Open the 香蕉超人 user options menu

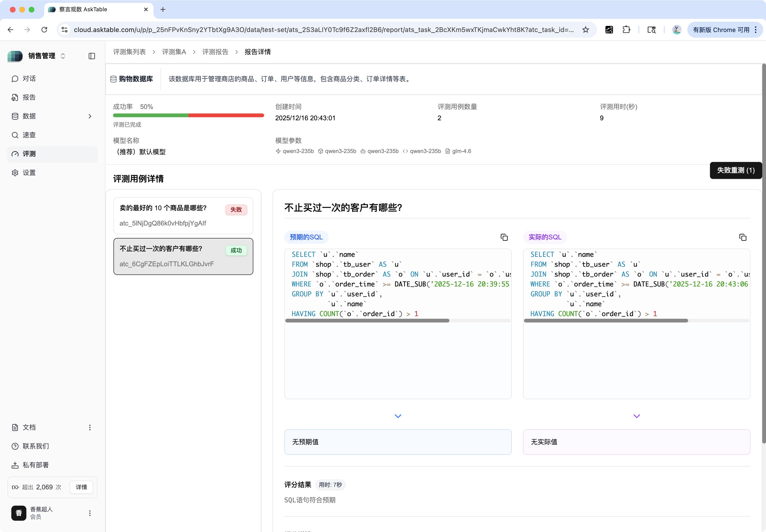pos(90,513)
